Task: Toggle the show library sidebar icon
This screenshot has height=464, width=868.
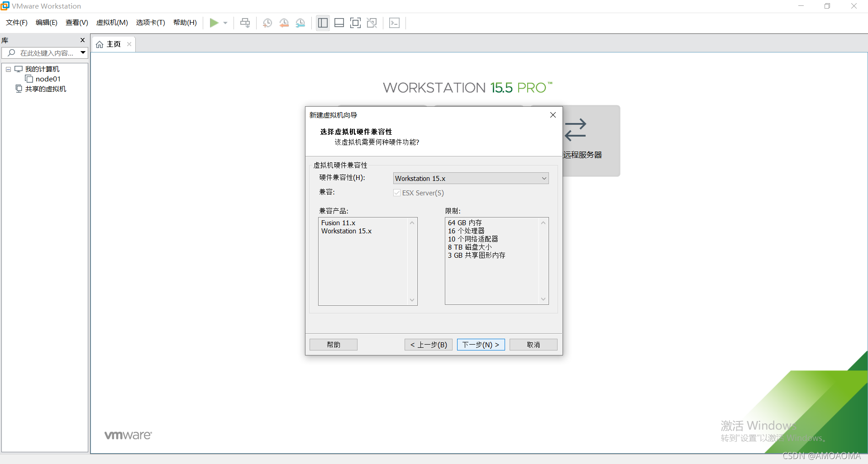Action: click(x=323, y=23)
